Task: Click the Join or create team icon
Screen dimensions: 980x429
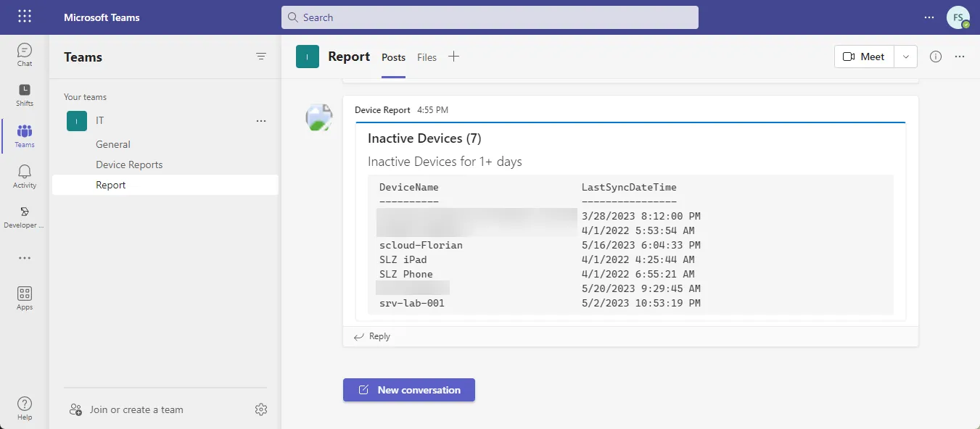Action: (x=75, y=409)
